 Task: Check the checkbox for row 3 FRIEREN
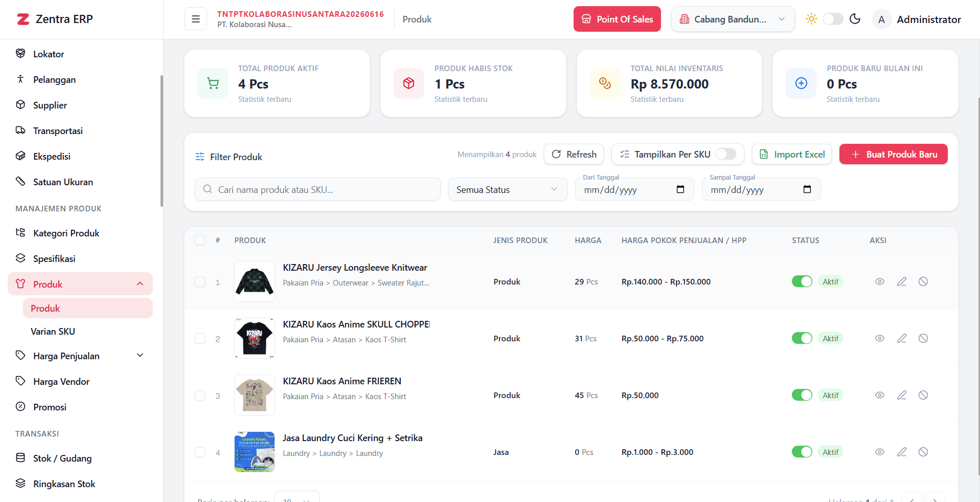pyautogui.click(x=200, y=396)
